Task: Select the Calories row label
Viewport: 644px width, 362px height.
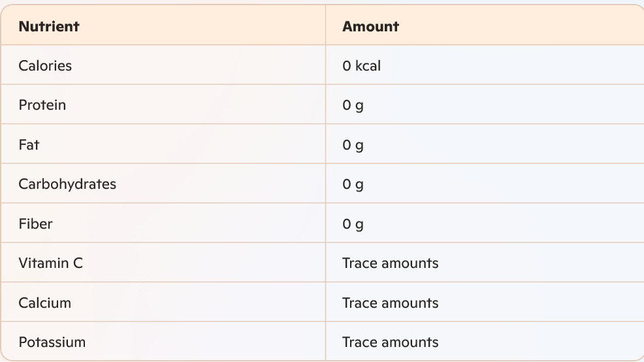Action: (x=45, y=66)
